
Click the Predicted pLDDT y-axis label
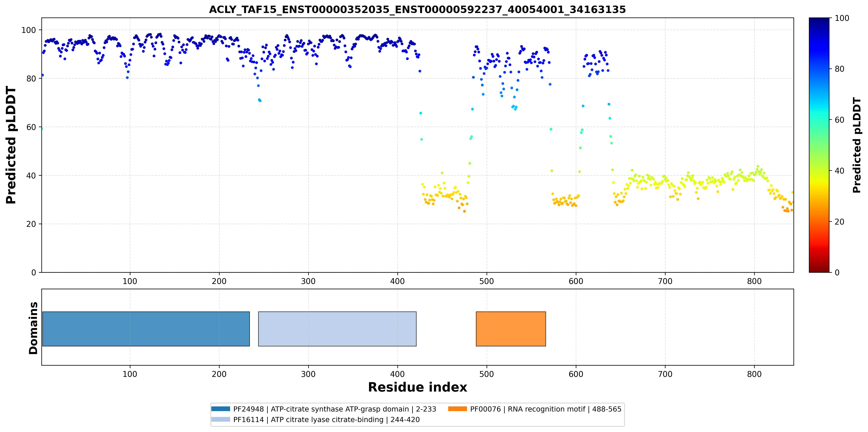[11, 145]
